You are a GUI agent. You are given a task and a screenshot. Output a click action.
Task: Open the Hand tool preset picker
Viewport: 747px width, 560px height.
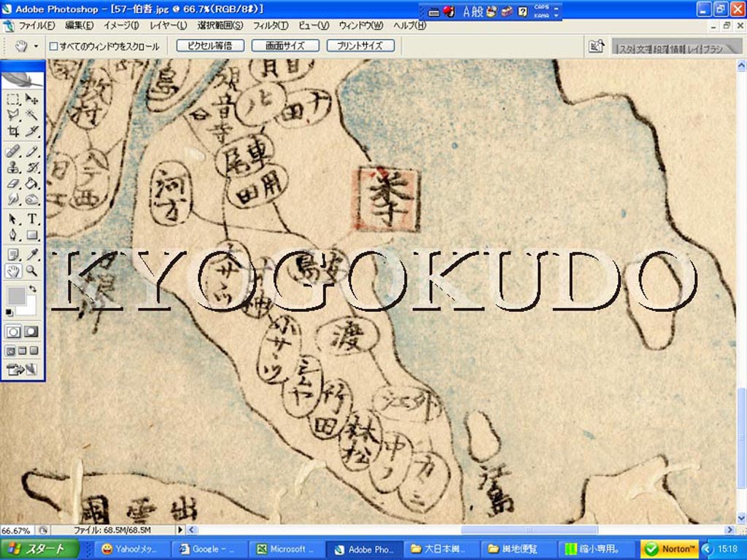click(x=36, y=46)
